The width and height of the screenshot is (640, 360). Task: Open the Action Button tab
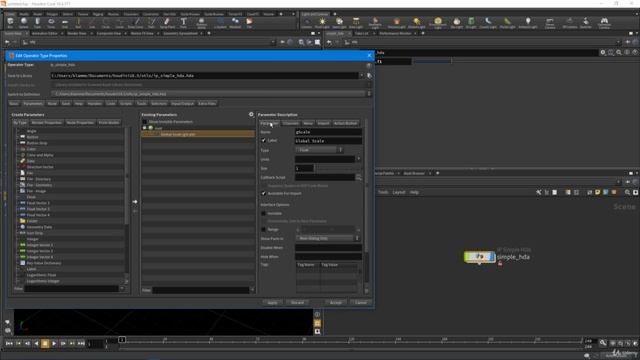[345, 123]
